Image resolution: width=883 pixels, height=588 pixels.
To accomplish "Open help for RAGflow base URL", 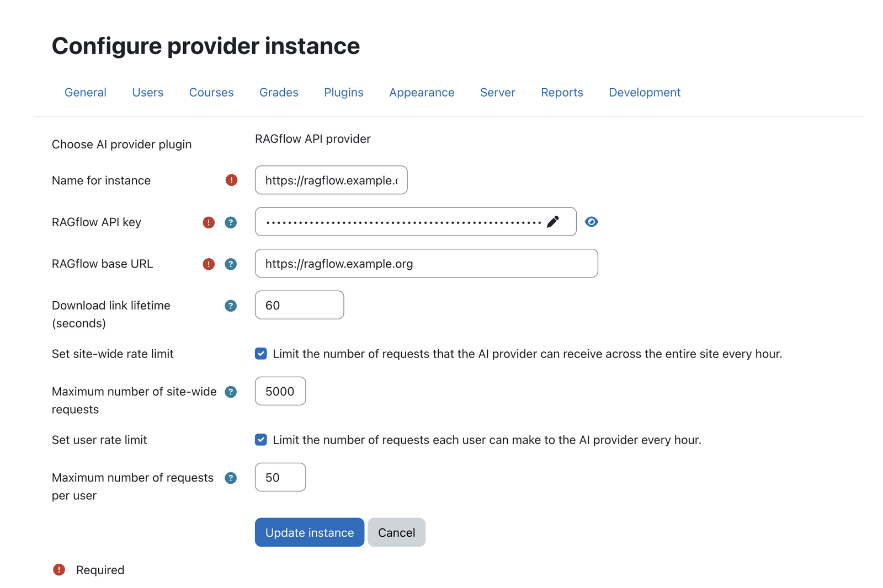I will [x=231, y=264].
